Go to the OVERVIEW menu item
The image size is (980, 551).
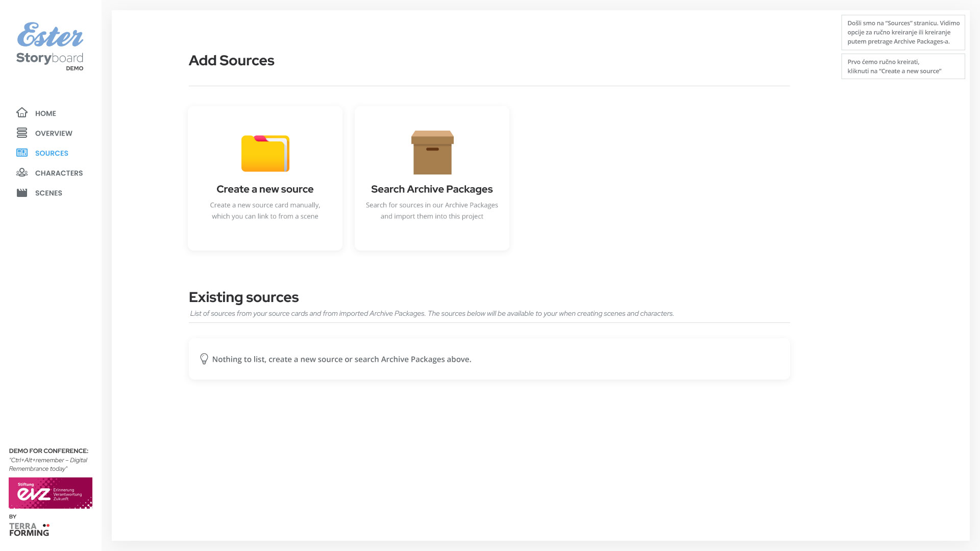pos(54,133)
